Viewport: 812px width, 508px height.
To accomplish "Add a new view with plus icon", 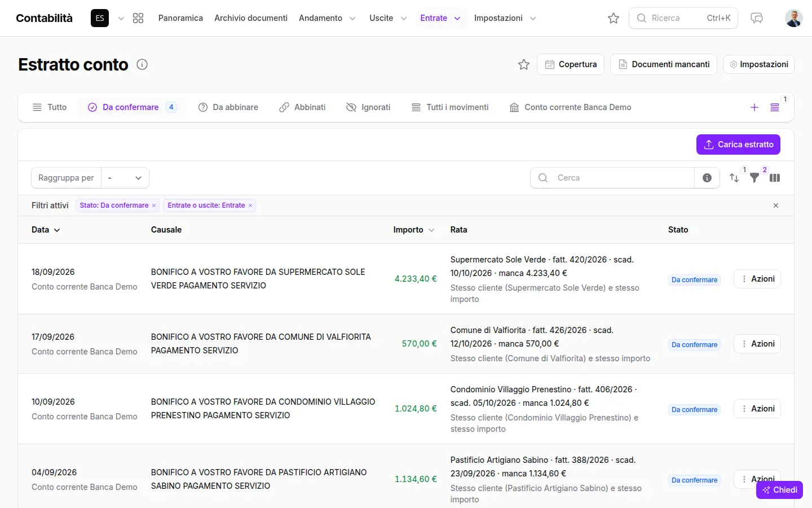I will click(x=754, y=107).
